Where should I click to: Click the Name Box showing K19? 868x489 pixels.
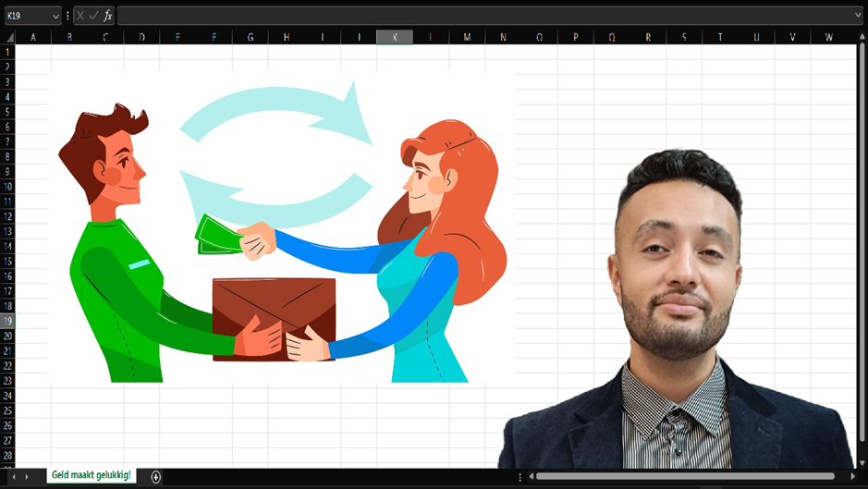click(x=26, y=16)
